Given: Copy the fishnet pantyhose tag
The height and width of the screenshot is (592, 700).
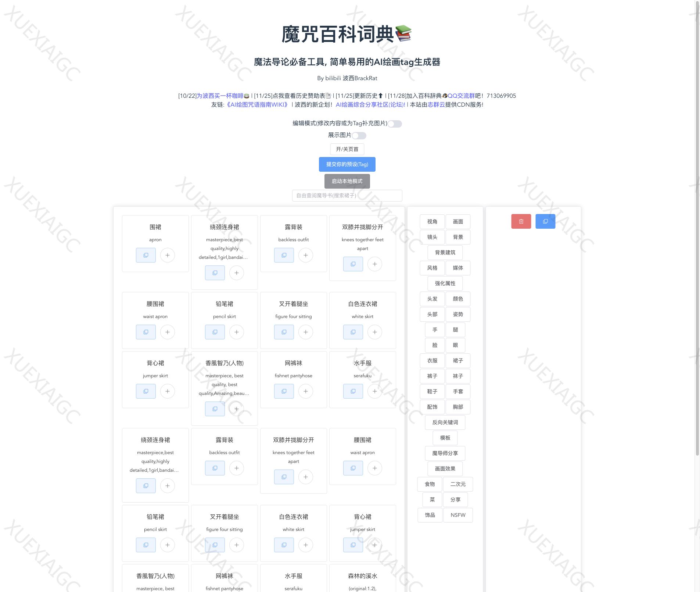Looking at the screenshot, I should point(284,391).
